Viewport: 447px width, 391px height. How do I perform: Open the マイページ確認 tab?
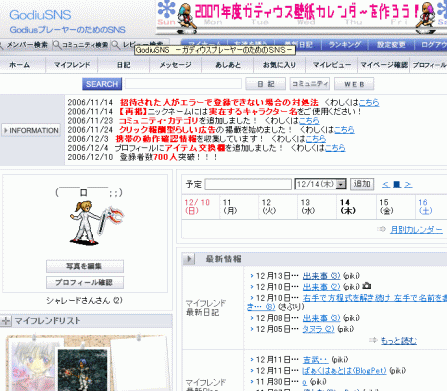(384, 65)
